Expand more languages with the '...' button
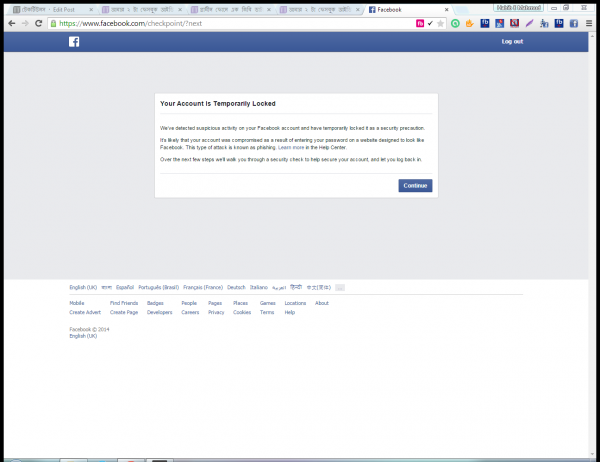Screen dimensions: 600x462 (340, 287)
